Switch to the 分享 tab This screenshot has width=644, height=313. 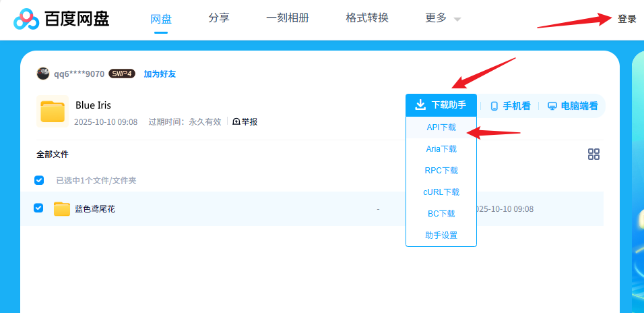[x=219, y=18]
